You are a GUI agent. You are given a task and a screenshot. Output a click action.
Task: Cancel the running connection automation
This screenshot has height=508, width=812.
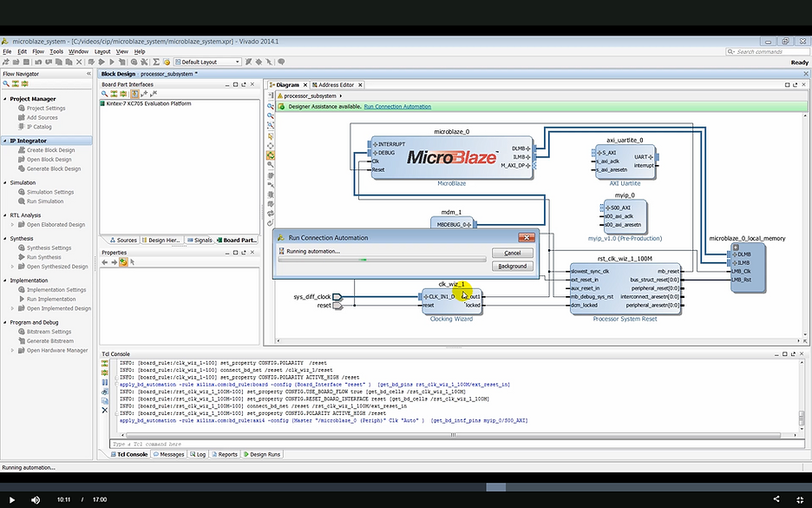click(512, 253)
